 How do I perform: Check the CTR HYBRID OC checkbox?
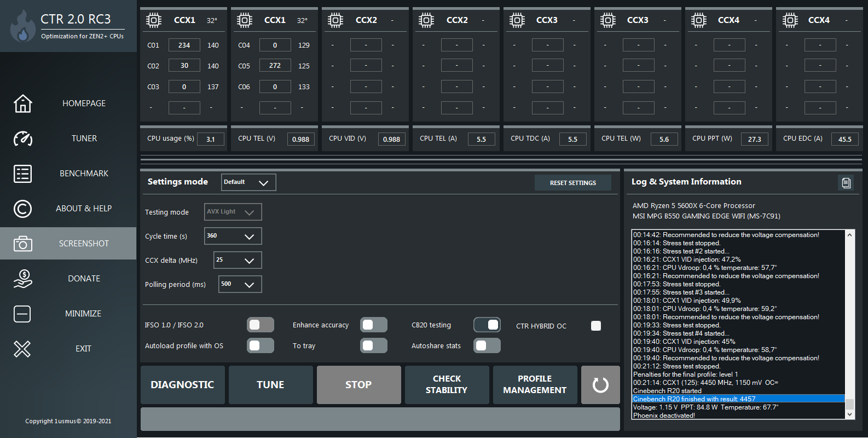point(596,326)
